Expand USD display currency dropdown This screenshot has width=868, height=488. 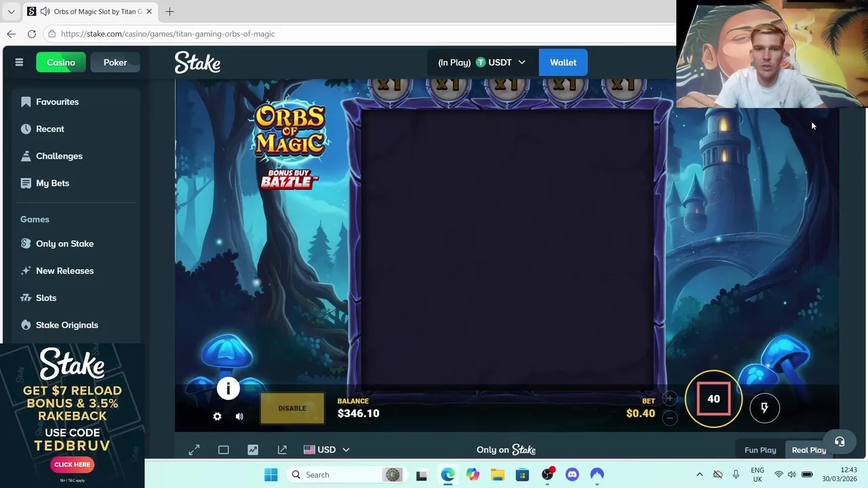pyautogui.click(x=326, y=449)
